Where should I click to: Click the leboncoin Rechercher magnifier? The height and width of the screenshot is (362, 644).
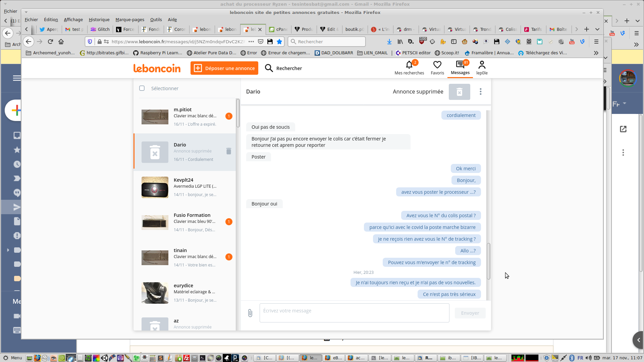click(269, 68)
